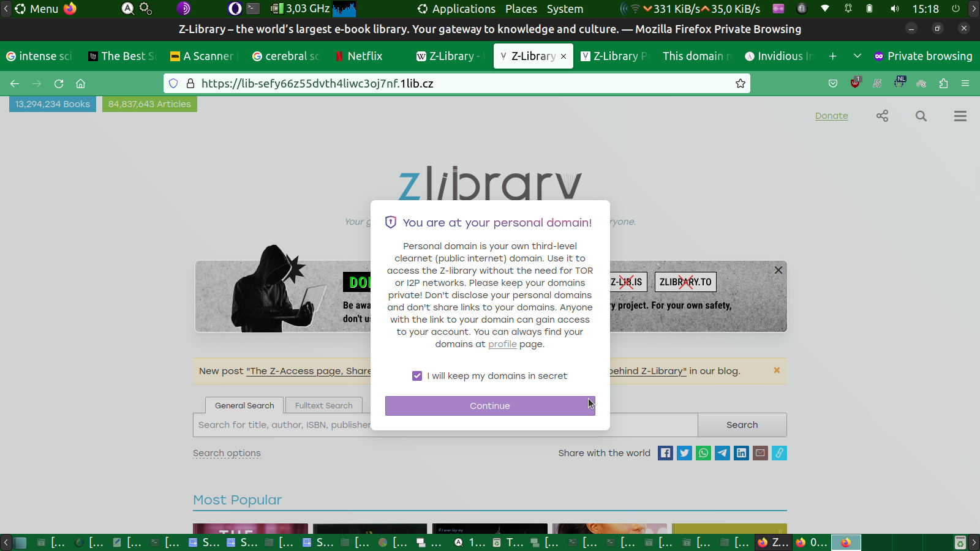Screen dimensions: 980x551
Task: Tick 'I will keep my domains in secret' checkbox
Action: [417, 376]
